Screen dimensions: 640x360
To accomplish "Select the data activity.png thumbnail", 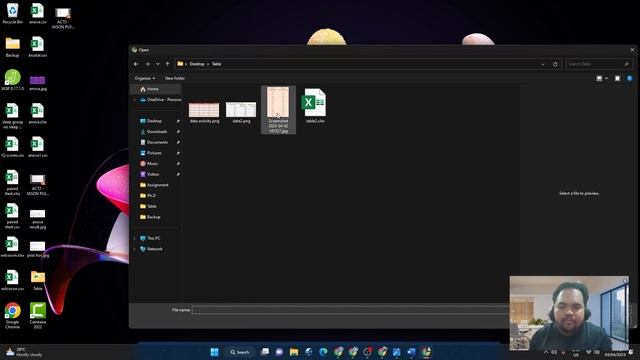I will click(204, 109).
